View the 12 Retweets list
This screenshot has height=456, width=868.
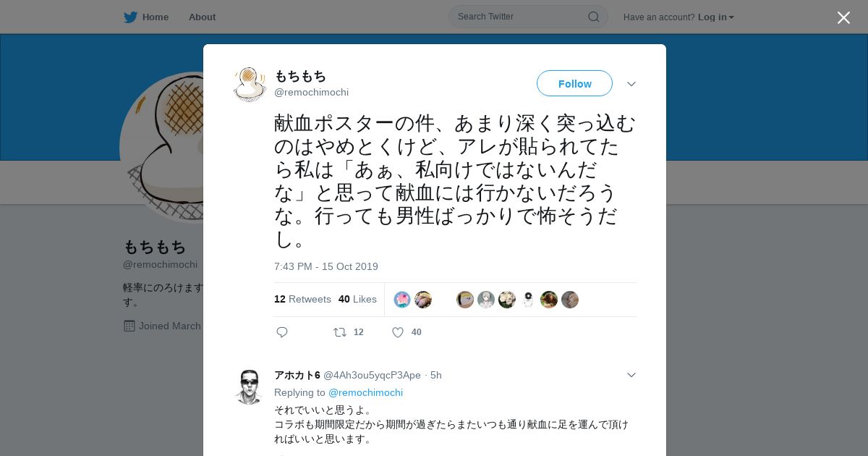(302, 299)
